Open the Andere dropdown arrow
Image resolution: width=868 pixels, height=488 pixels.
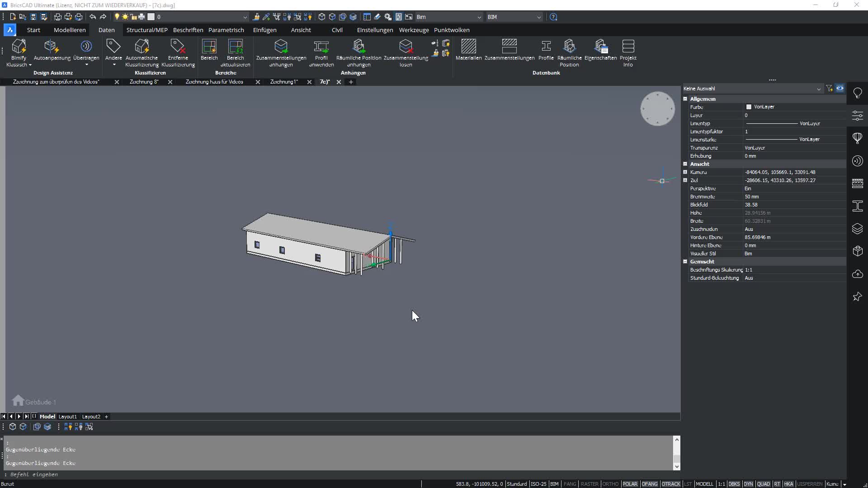114,65
